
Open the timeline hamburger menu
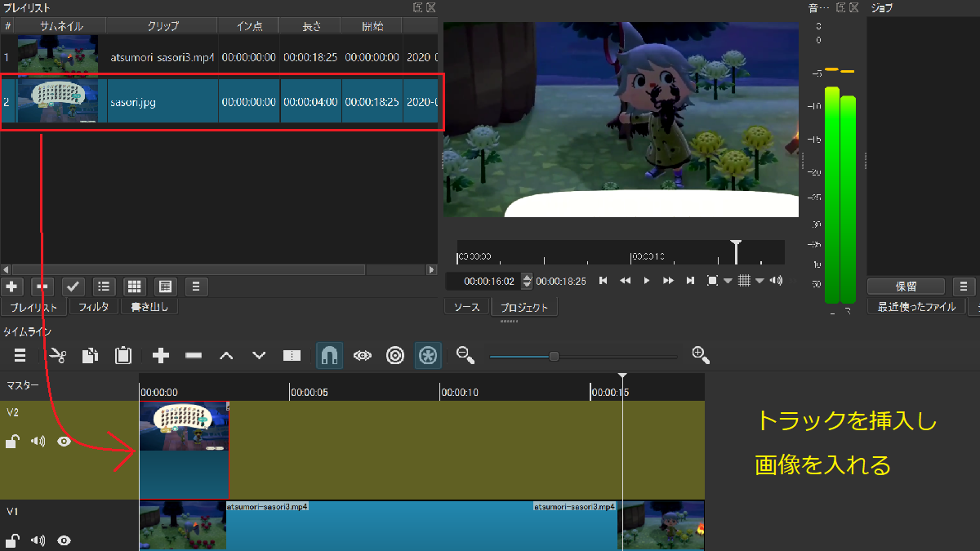(x=20, y=355)
